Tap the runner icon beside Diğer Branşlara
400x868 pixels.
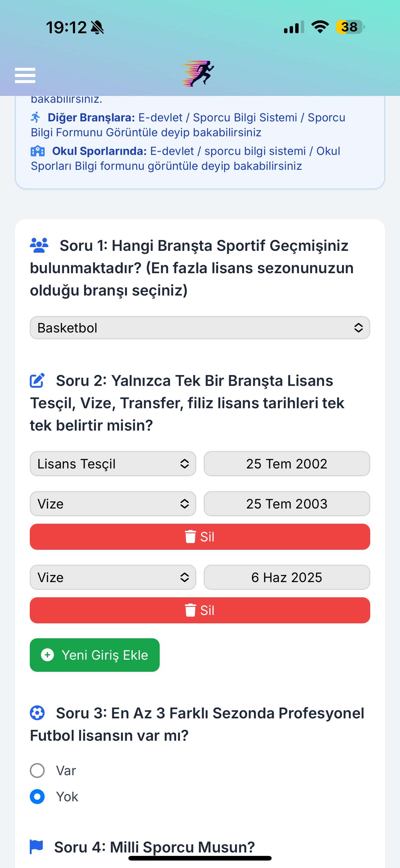tap(35, 117)
